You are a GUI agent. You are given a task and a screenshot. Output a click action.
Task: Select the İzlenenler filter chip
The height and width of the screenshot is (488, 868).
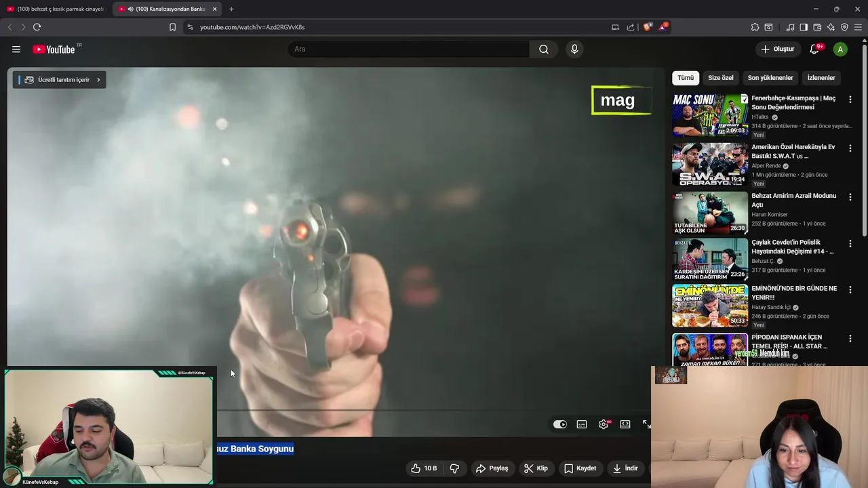821,78
